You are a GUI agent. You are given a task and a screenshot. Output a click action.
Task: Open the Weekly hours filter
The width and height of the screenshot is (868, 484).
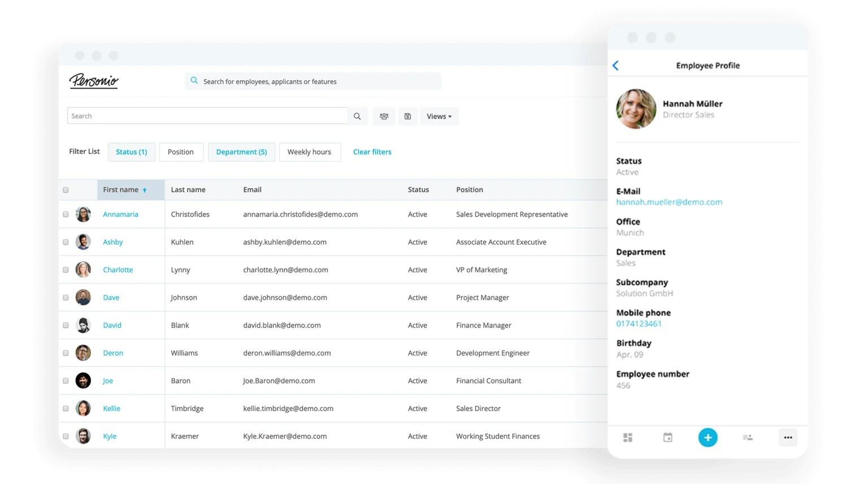click(309, 152)
